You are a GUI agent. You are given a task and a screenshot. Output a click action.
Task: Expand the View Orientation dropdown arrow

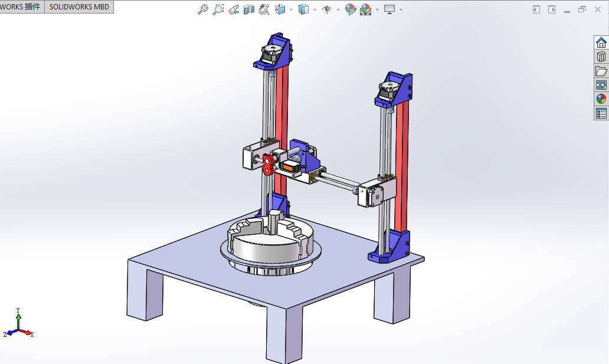[292, 9]
